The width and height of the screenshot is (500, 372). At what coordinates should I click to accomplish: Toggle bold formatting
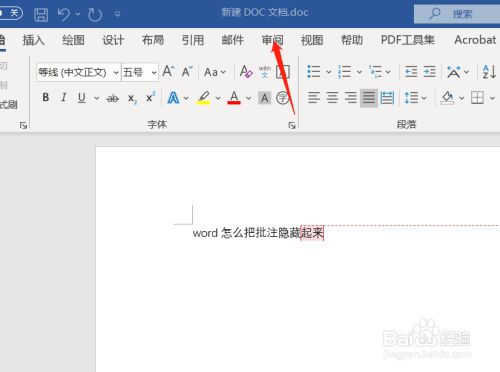[x=46, y=98]
